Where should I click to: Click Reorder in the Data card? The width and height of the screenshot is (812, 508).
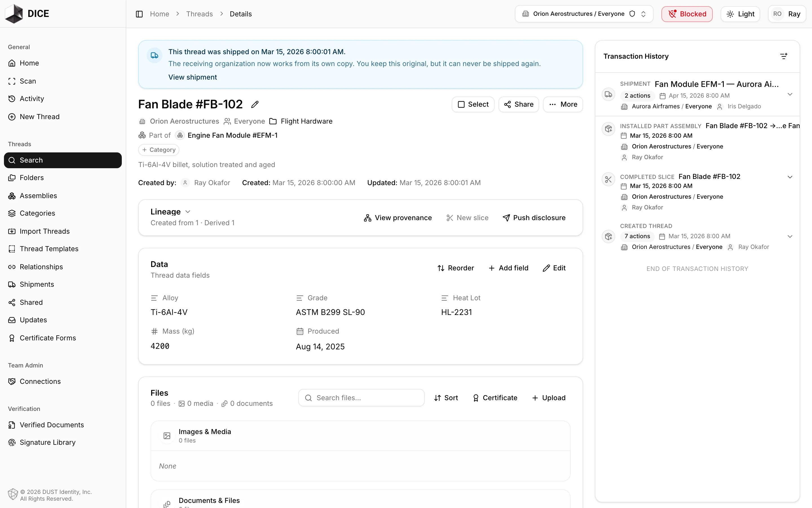(456, 268)
